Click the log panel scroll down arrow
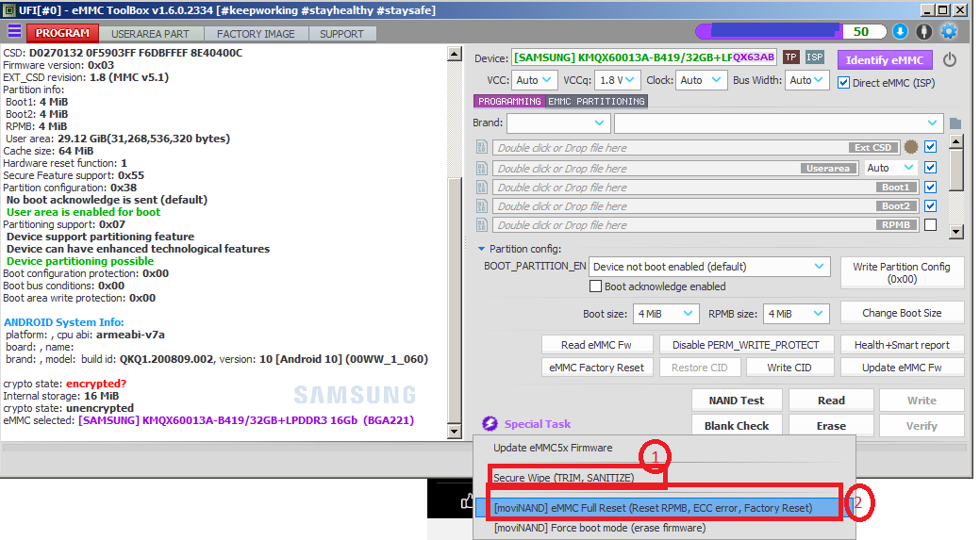This screenshot has width=980, height=540. (455, 432)
